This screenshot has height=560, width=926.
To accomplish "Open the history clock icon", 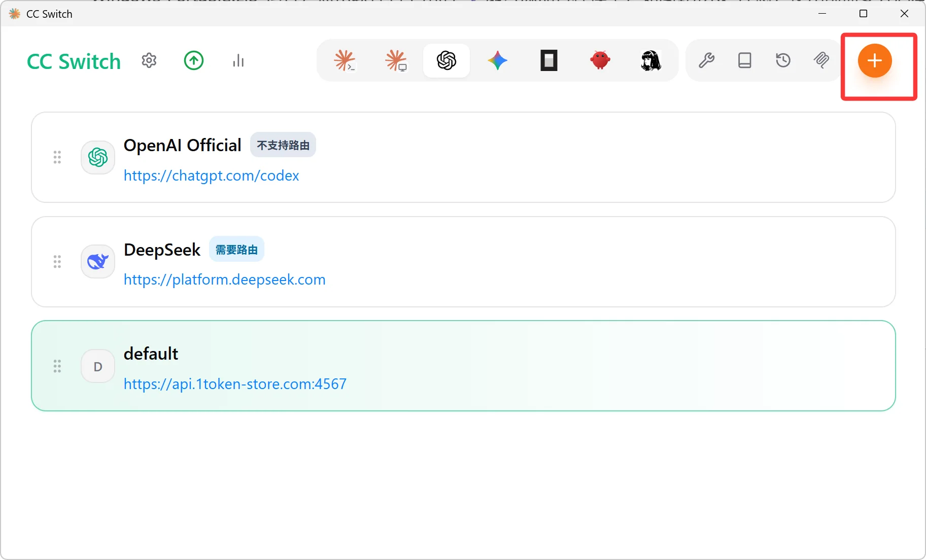I will coord(783,61).
